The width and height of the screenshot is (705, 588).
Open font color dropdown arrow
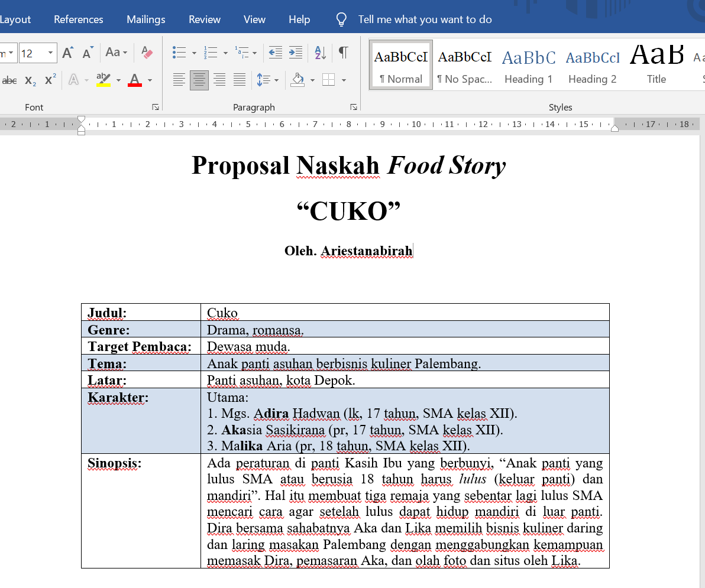[x=150, y=80]
